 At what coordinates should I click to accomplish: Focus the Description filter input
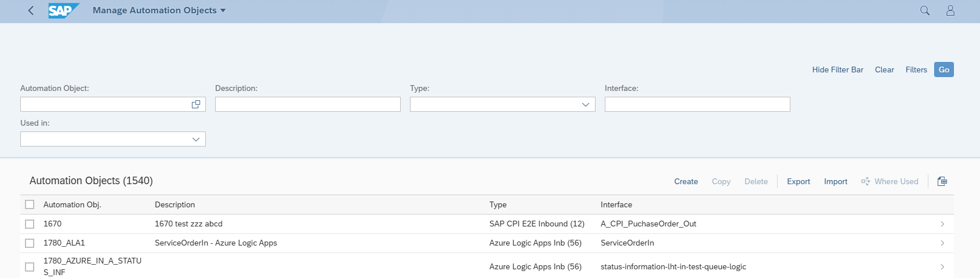pos(307,104)
